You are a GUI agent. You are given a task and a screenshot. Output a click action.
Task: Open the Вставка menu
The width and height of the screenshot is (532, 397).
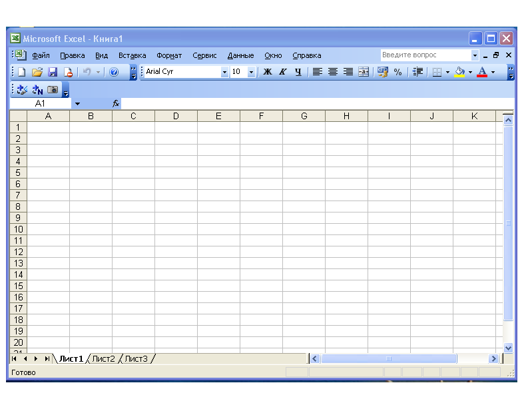click(x=132, y=55)
